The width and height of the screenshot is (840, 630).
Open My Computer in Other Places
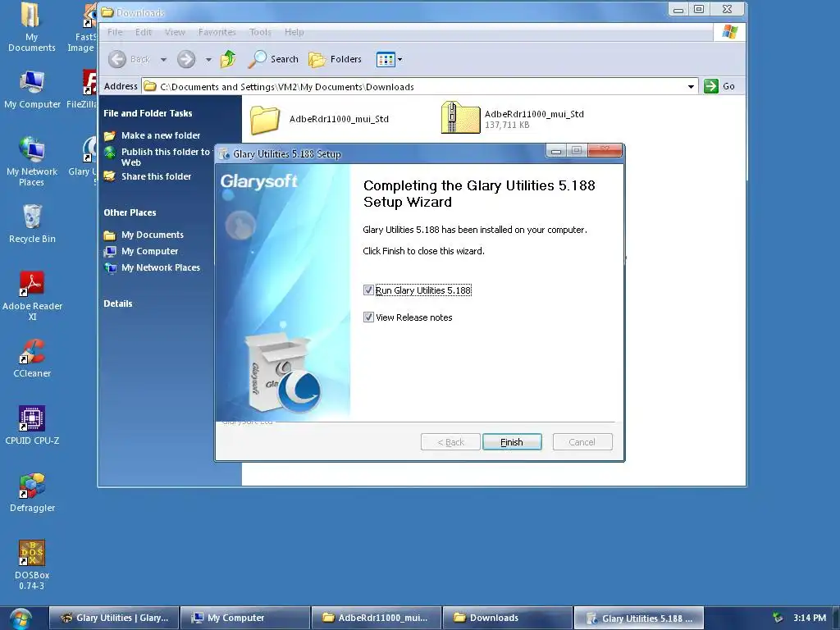coord(149,251)
